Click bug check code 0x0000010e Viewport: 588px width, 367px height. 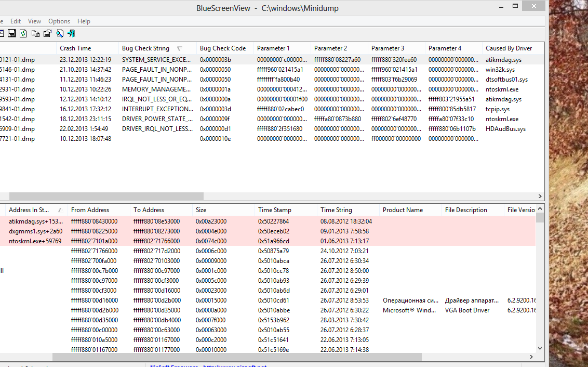pyautogui.click(x=215, y=138)
